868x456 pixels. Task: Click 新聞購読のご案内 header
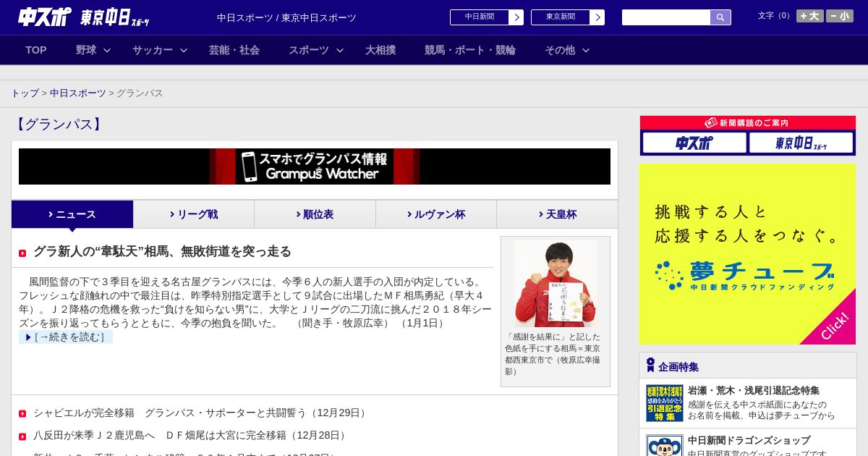(x=747, y=123)
